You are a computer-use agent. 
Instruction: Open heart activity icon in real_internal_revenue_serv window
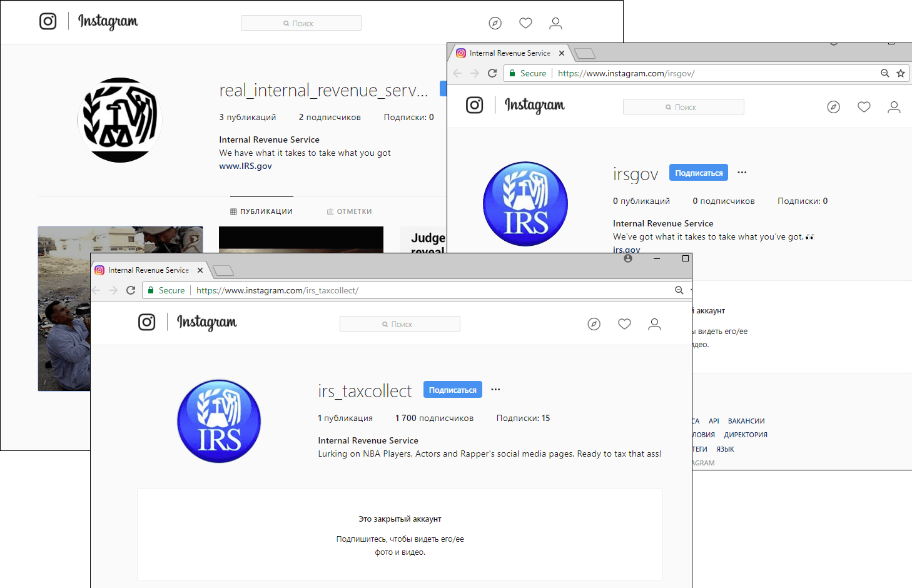point(525,23)
